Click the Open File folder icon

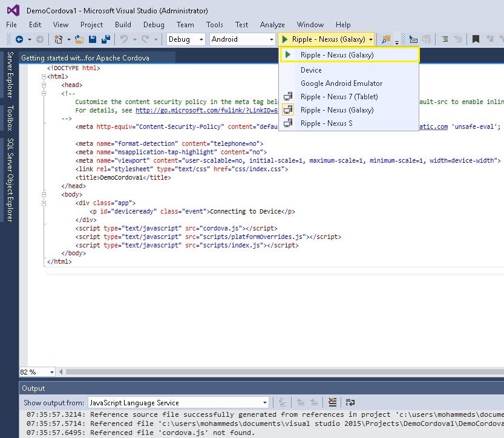79,39
